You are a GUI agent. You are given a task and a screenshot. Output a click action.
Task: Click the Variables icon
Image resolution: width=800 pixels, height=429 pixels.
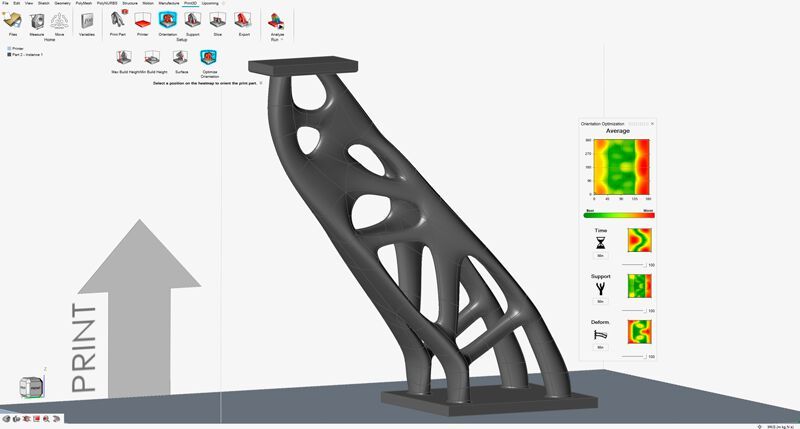[x=87, y=20]
